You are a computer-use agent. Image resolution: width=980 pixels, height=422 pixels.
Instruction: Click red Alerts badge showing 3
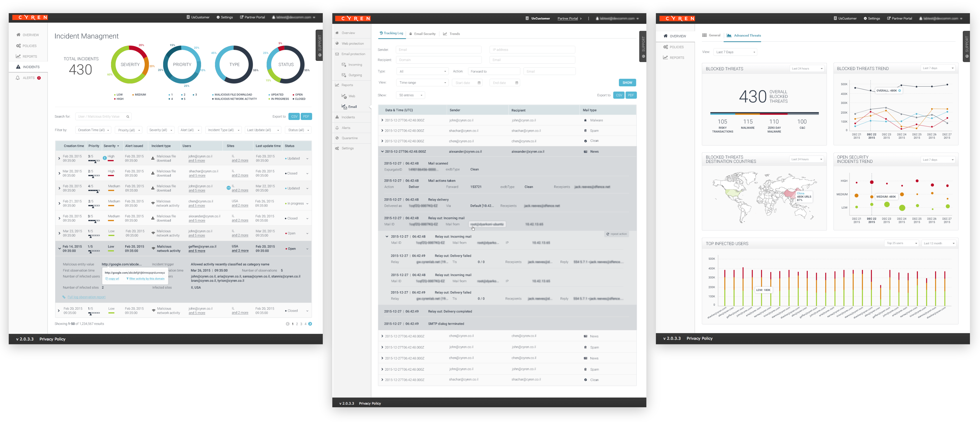point(39,78)
